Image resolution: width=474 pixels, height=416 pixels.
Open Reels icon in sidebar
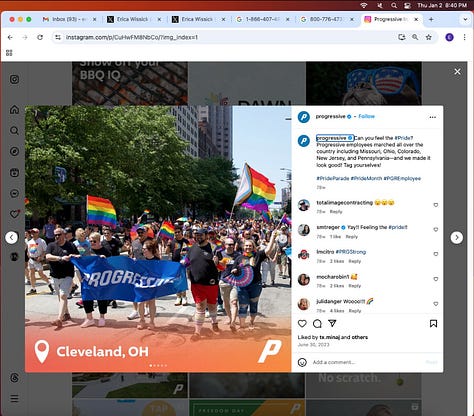coord(14,172)
